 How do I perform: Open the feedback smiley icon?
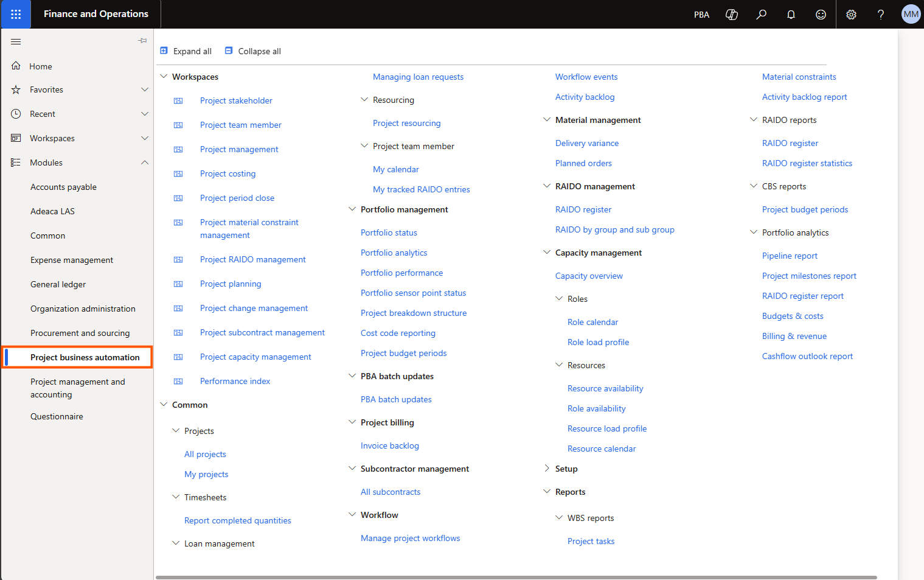[x=821, y=15]
